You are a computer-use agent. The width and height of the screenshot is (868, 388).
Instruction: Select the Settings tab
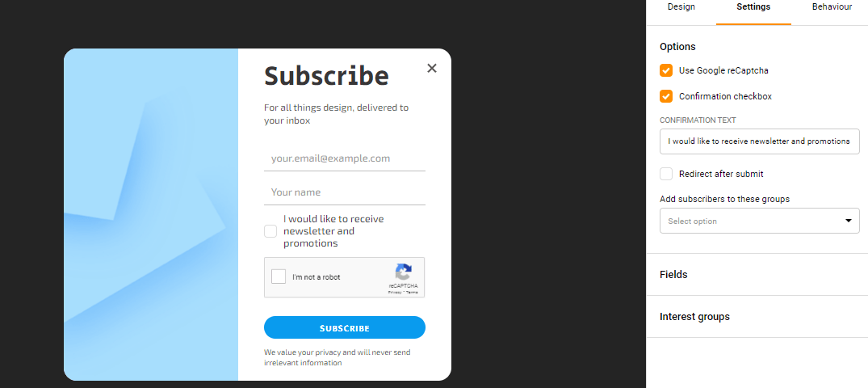click(x=753, y=7)
